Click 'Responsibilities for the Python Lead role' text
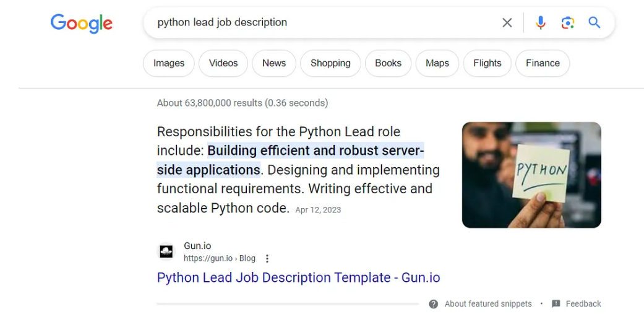This screenshot has height=314, width=644. (x=278, y=132)
